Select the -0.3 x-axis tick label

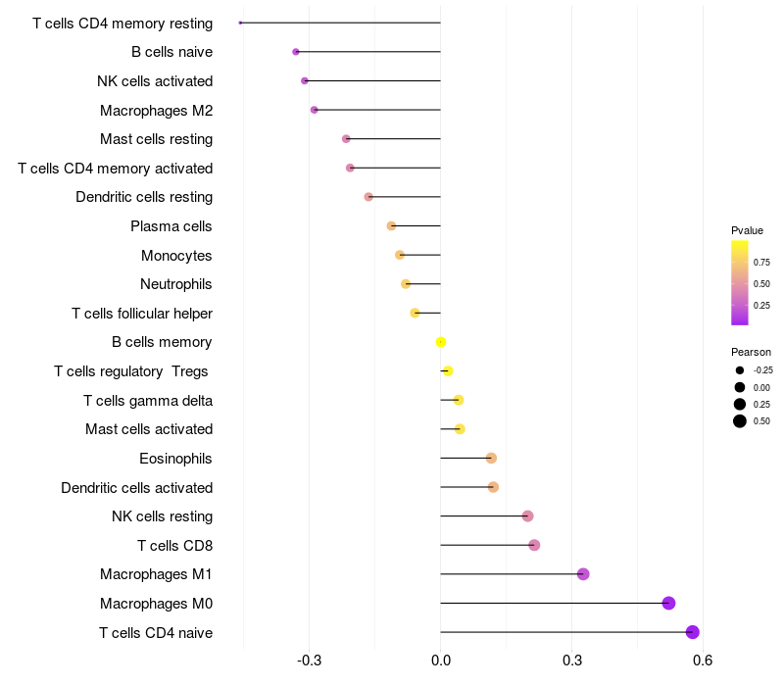click(309, 661)
